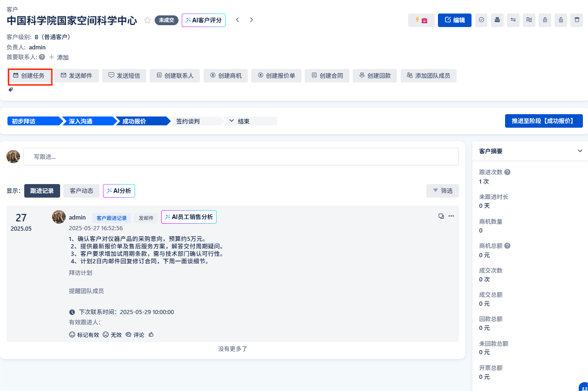This screenshot has height=391, width=588.
Task: Switch to the 客户动态 tab
Action: click(x=82, y=191)
